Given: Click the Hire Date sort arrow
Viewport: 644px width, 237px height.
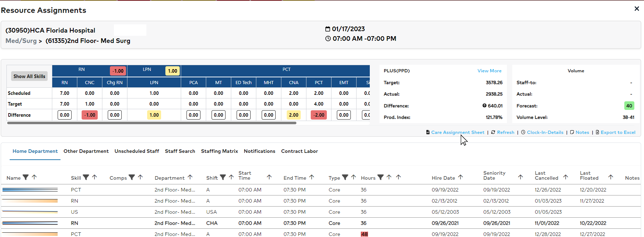Looking at the screenshot, I should [x=461, y=177].
